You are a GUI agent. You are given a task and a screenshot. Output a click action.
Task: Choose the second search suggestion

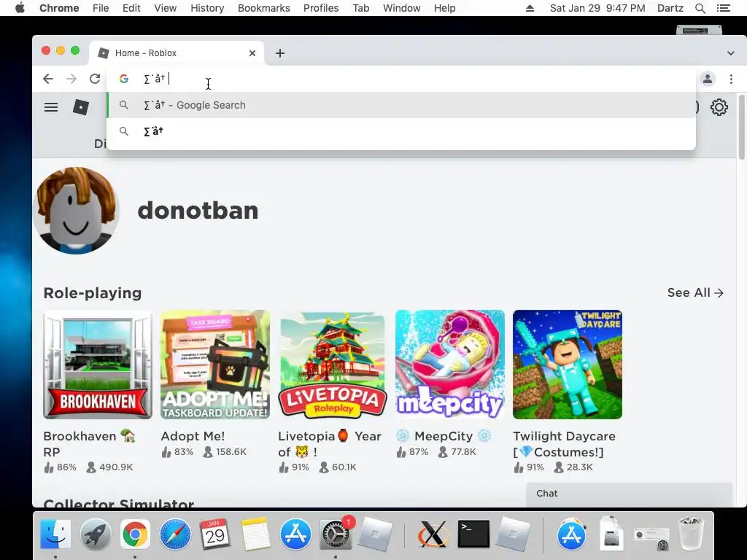[401, 131]
